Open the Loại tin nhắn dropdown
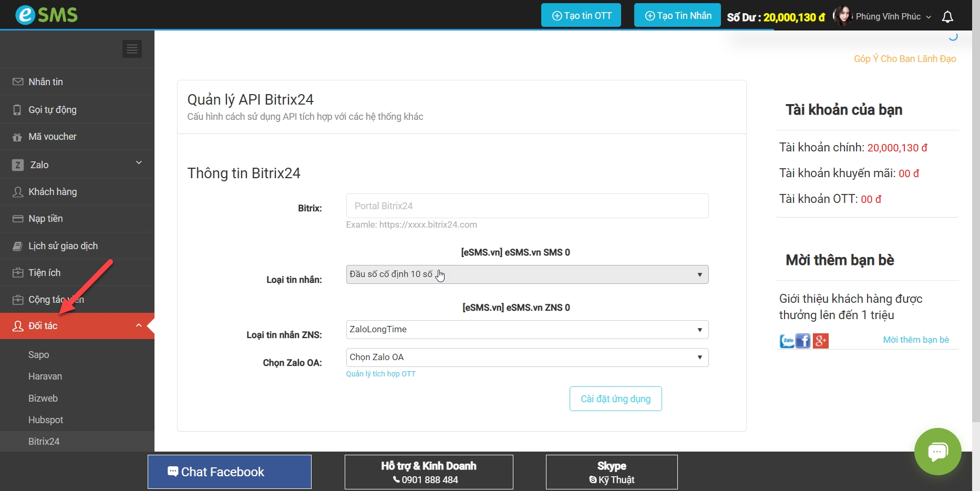 coord(527,274)
